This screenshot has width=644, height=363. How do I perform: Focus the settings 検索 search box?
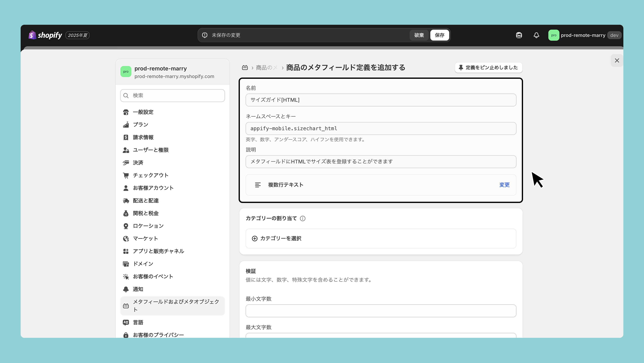pos(173,95)
